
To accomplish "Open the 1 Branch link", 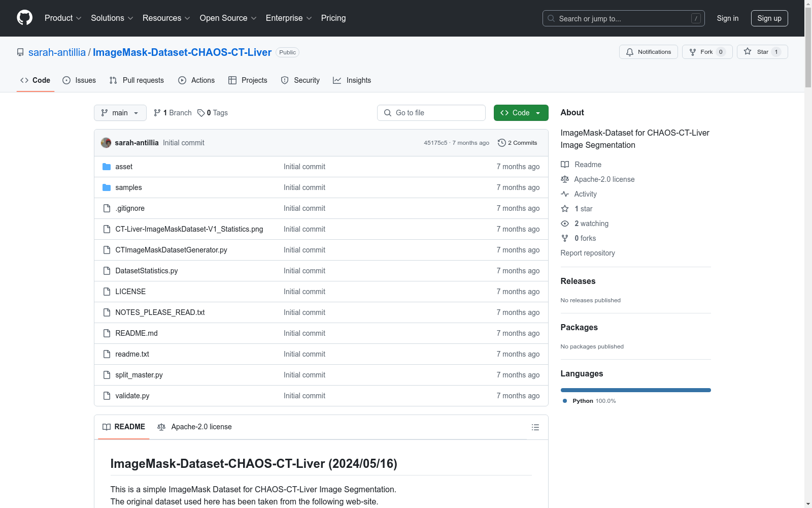I will (x=173, y=113).
